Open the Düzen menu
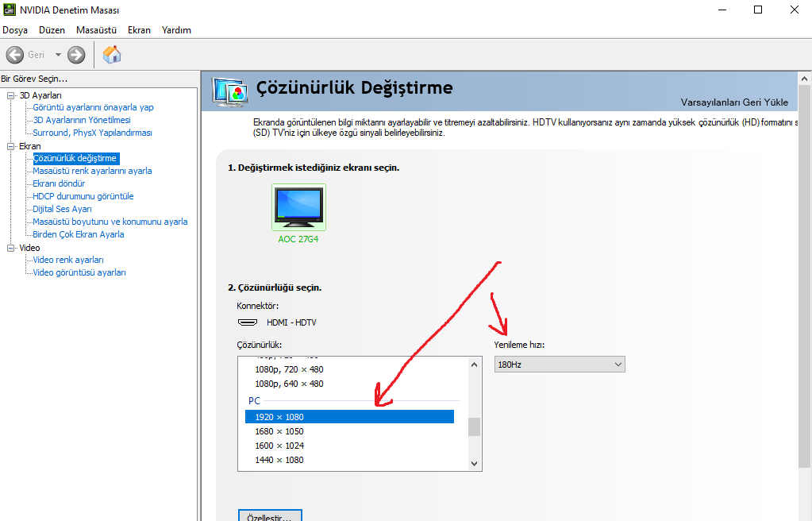Image resolution: width=812 pixels, height=521 pixels. click(52, 30)
